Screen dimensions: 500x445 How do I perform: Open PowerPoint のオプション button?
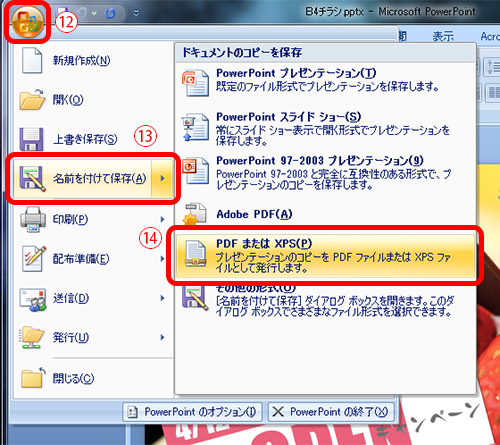193,412
